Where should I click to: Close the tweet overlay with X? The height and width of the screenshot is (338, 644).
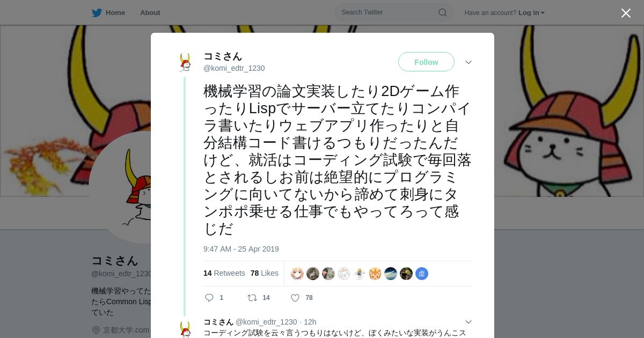point(626,13)
